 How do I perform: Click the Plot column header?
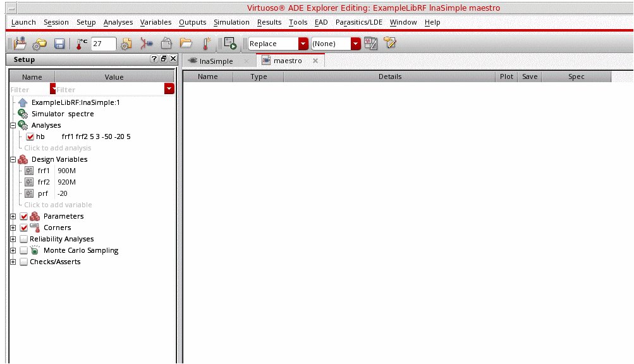click(506, 76)
